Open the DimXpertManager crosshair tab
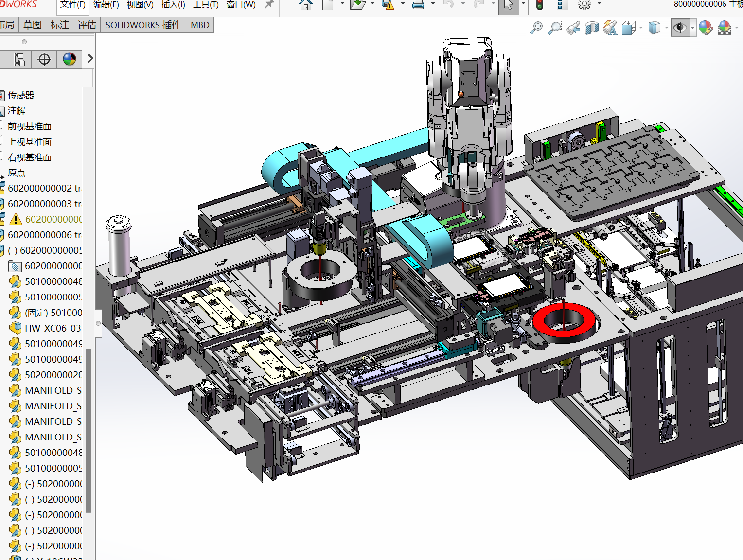 [x=44, y=59]
